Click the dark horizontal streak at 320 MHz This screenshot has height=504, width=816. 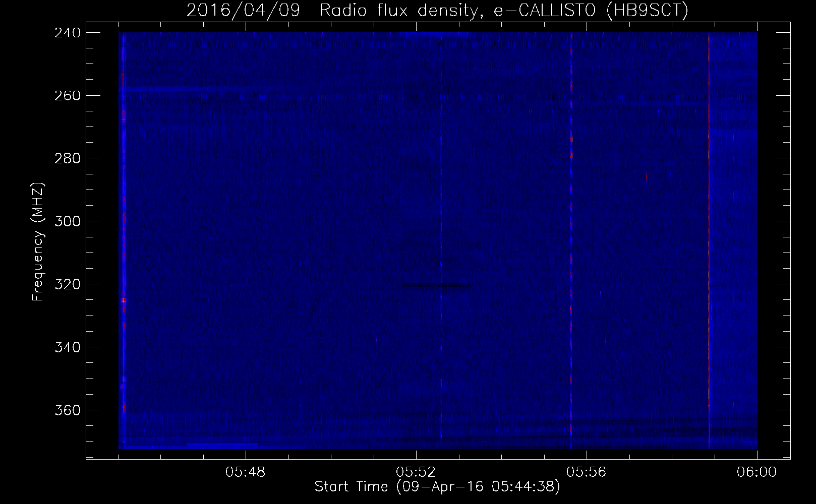436,286
